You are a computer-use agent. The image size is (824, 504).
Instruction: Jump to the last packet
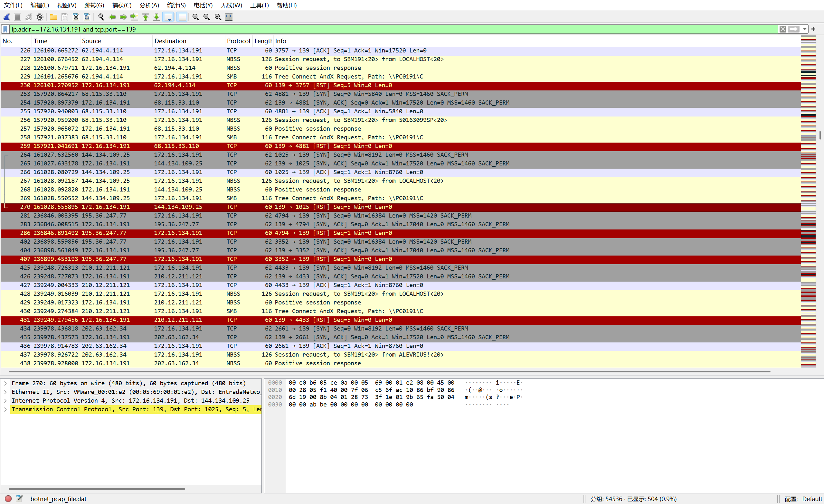pyautogui.click(x=156, y=17)
